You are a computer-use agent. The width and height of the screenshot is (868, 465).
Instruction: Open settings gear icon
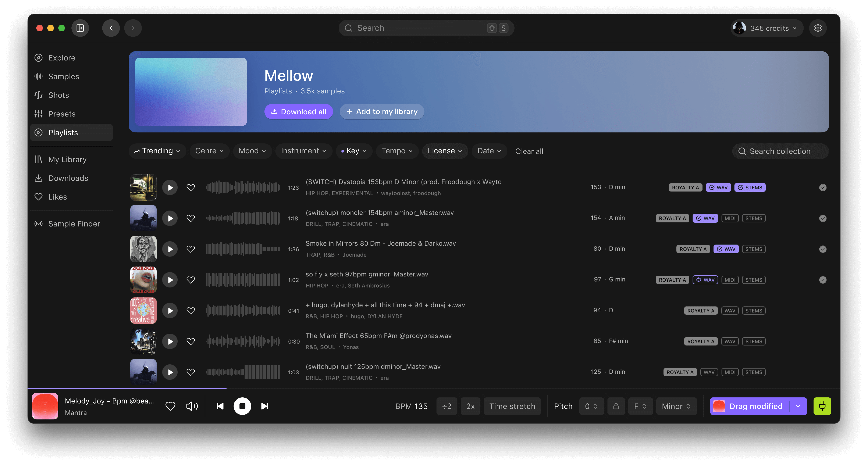click(818, 28)
